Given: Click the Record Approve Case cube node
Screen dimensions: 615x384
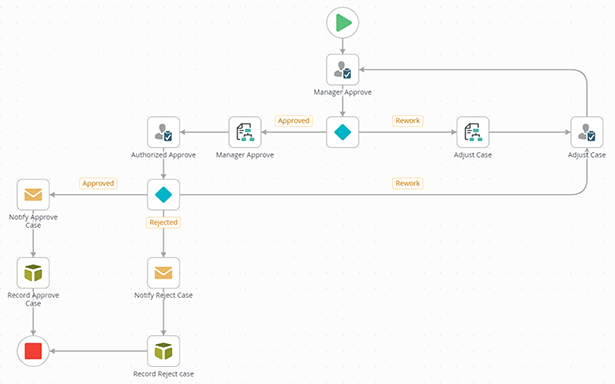Looking at the screenshot, I should (x=33, y=273).
